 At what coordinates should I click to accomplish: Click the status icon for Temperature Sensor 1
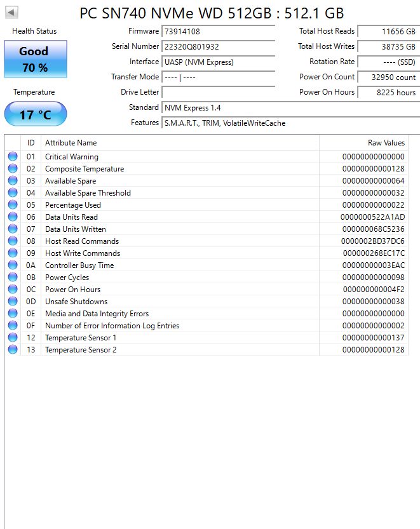point(13,337)
